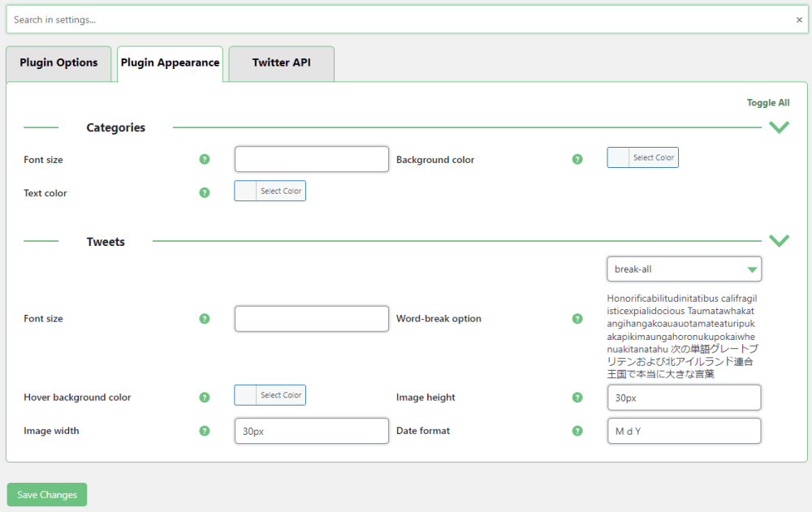Click help icon beside Image width

205,430
